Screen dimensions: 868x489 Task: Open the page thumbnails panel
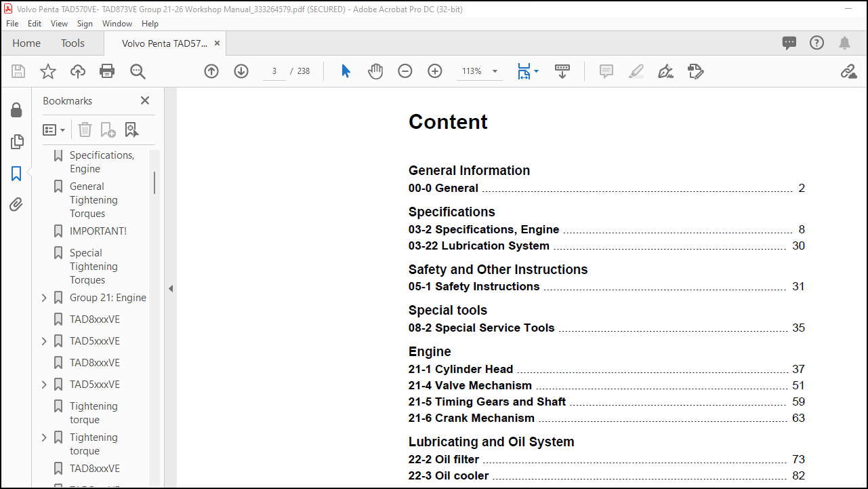click(x=17, y=142)
